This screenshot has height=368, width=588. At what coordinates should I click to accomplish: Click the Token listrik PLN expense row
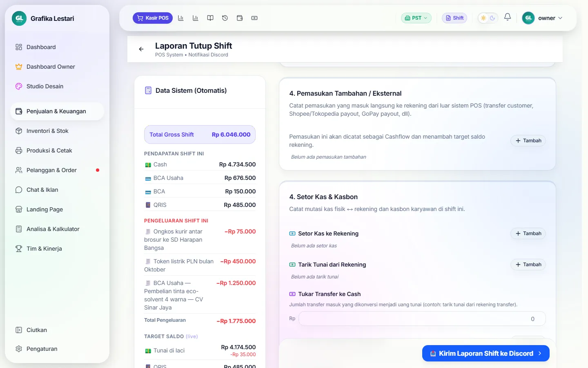200,265
